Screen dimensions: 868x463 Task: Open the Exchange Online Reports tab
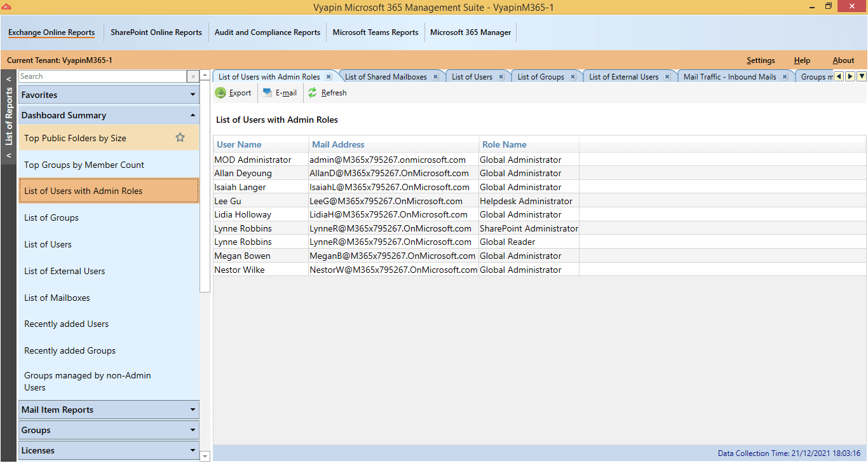coord(51,32)
